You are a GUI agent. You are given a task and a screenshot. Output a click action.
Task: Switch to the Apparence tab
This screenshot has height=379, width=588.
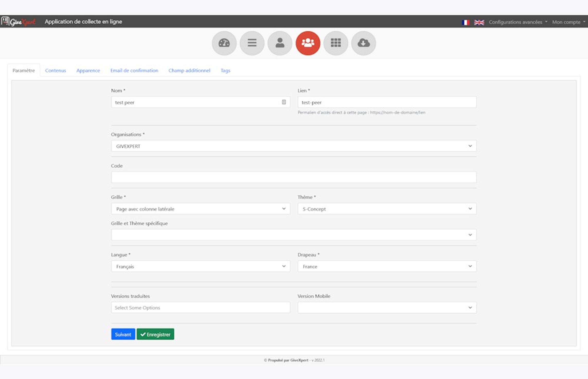click(88, 70)
